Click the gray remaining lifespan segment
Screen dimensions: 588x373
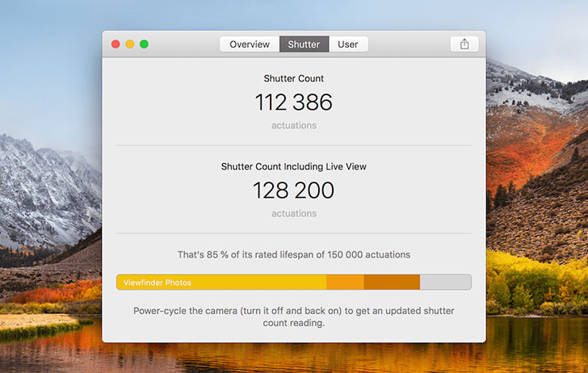point(446,282)
